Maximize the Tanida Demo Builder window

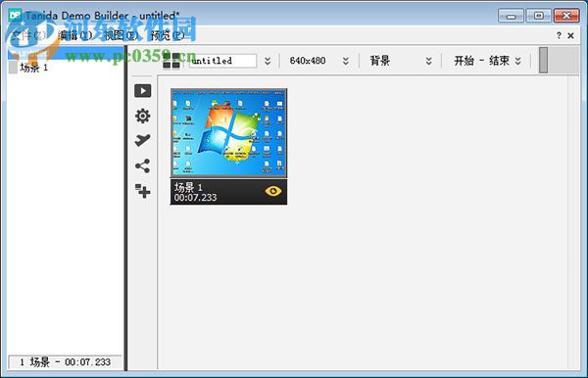coord(538,16)
